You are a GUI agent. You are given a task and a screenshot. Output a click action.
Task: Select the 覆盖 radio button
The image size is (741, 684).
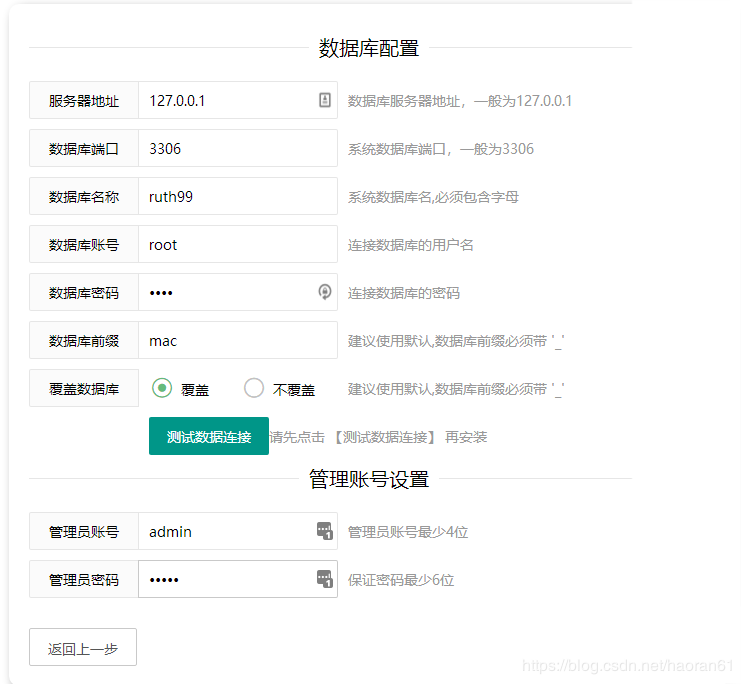click(x=162, y=388)
